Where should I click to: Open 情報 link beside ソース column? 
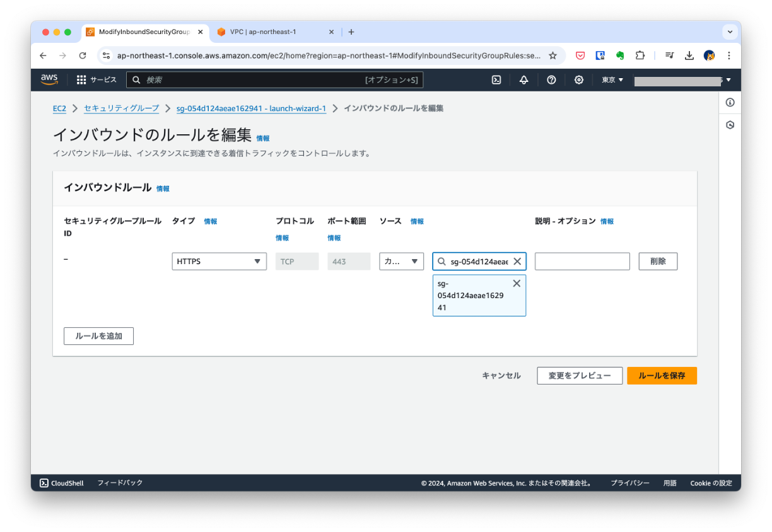click(x=417, y=221)
